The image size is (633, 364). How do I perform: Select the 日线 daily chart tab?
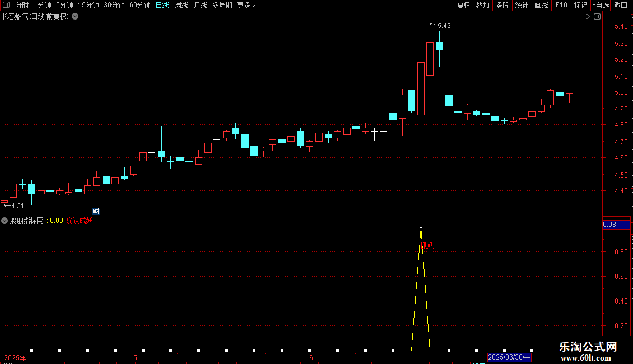pos(162,5)
